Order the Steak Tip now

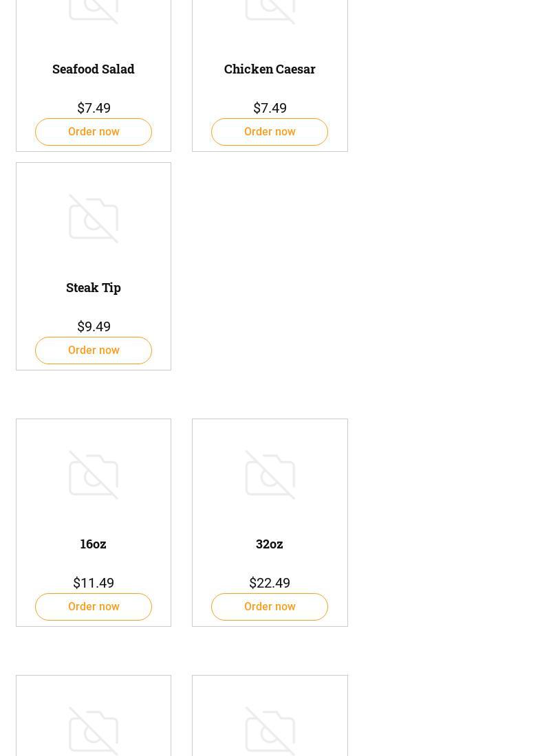(x=94, y=351)
